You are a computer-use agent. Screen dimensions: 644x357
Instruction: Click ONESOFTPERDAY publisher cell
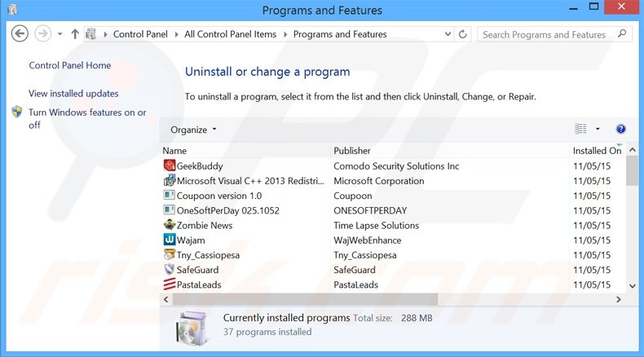pos(370,210)
